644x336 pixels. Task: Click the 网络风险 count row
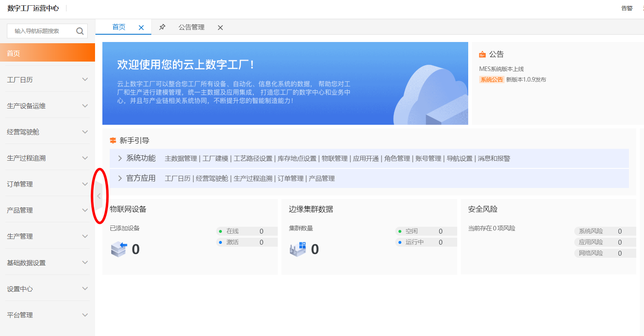point(605,253)
